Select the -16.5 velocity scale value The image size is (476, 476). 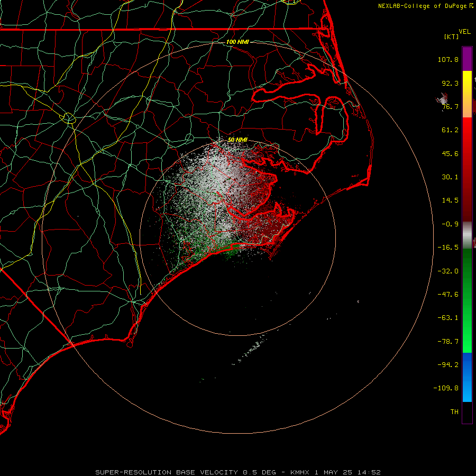point(448,248)
